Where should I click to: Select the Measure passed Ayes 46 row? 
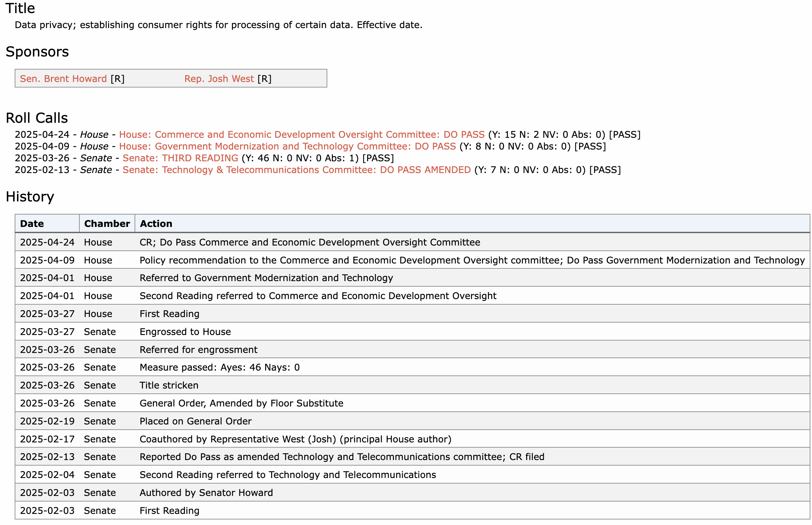(x=219, y=367)
